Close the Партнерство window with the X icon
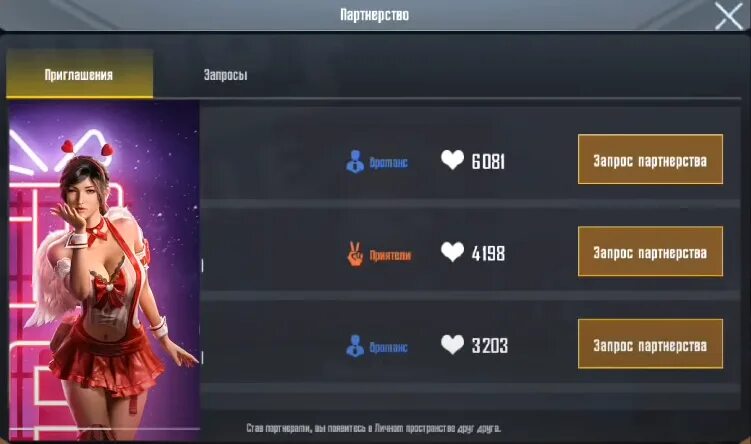 pos(728,15)
